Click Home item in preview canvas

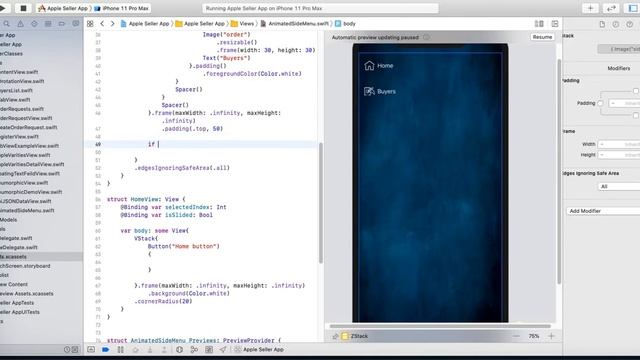tap(379, 65)
